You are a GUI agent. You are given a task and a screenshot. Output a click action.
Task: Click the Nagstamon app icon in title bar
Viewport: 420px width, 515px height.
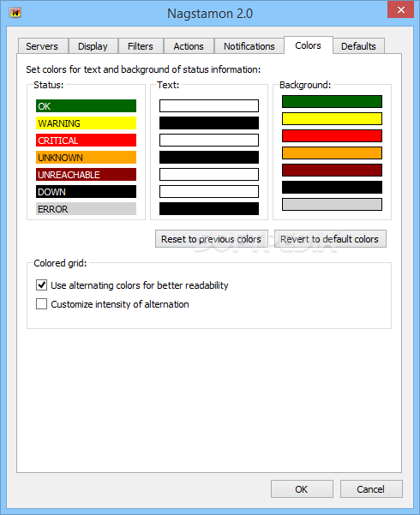point(15,13)
